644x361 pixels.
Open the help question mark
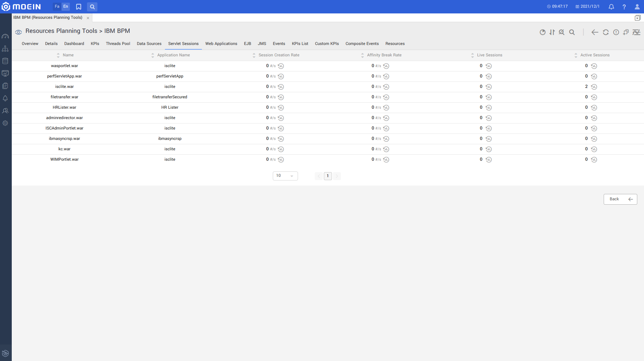click(624, 6)
